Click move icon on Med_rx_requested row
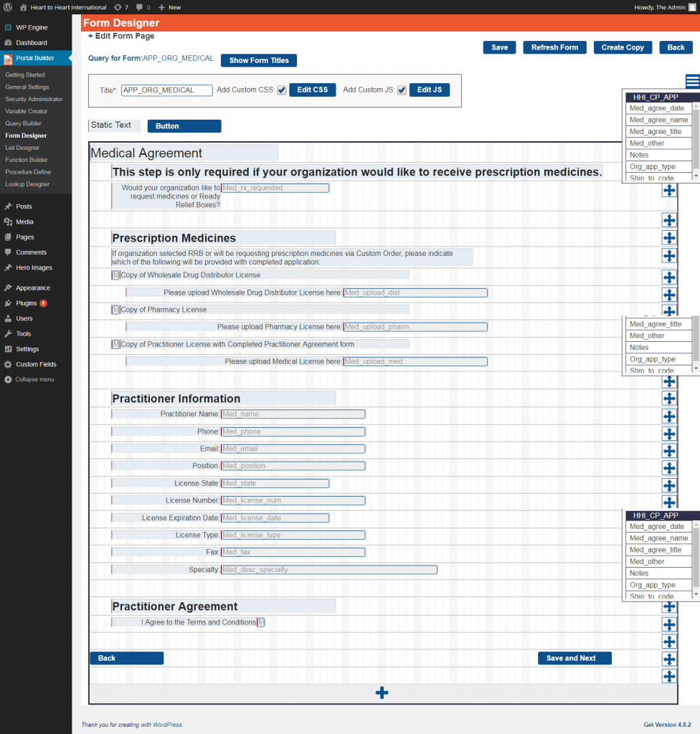This screenshot has width=700, height=734. (x=669, y=190)
